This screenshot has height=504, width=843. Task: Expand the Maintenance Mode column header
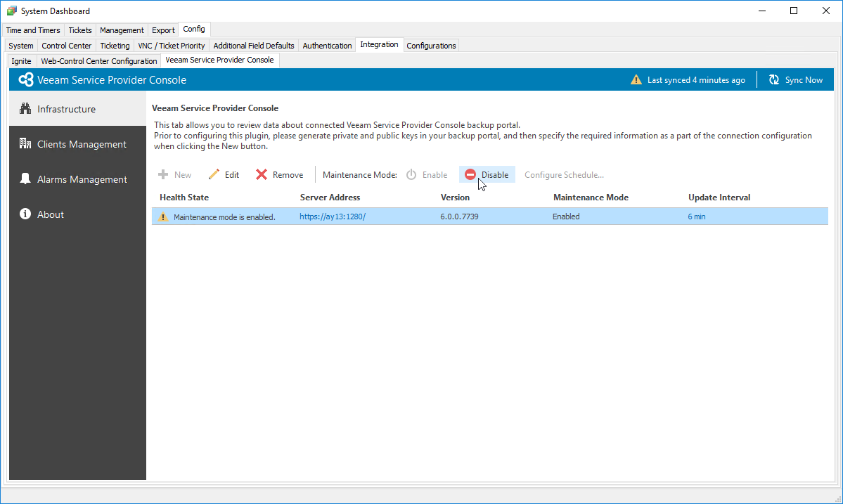(x=591, y=197)
